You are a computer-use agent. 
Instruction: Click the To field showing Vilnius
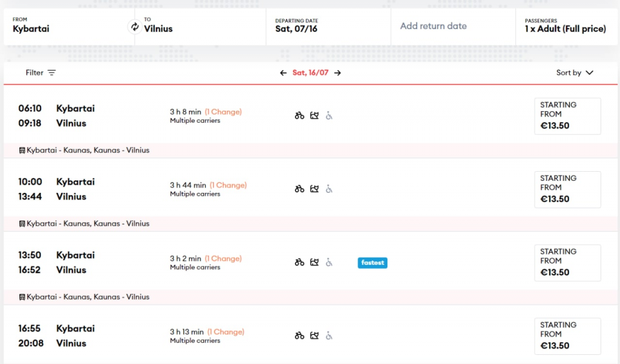[x=200, y=27]
